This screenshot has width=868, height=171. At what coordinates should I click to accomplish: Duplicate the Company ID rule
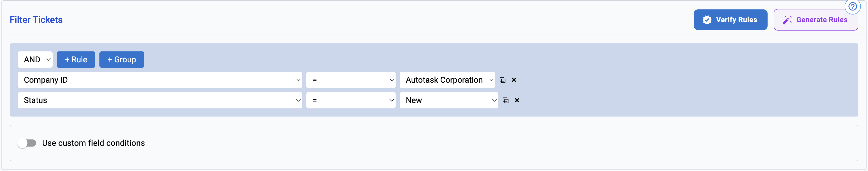[502, 80]
